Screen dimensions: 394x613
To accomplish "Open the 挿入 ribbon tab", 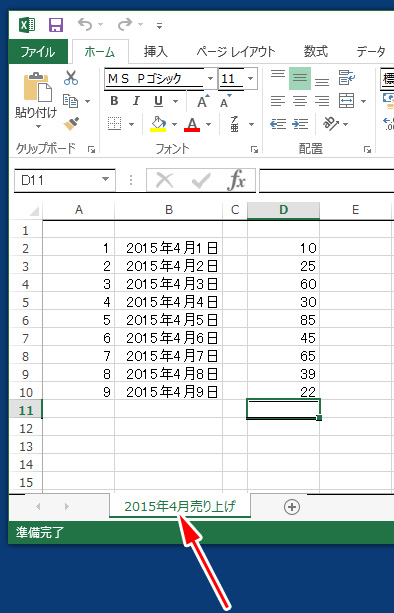I will click(156, 52).
